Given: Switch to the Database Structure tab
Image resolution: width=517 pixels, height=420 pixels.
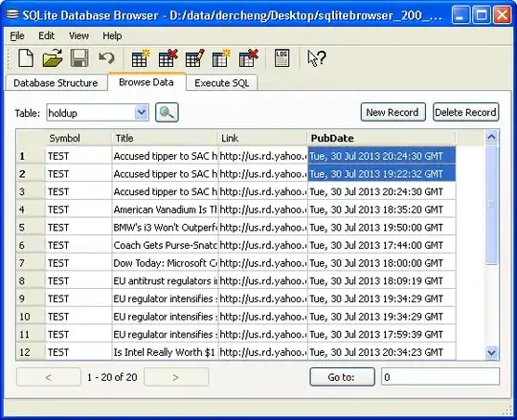Looking at the screenshot, I should [x=56, y=82].
